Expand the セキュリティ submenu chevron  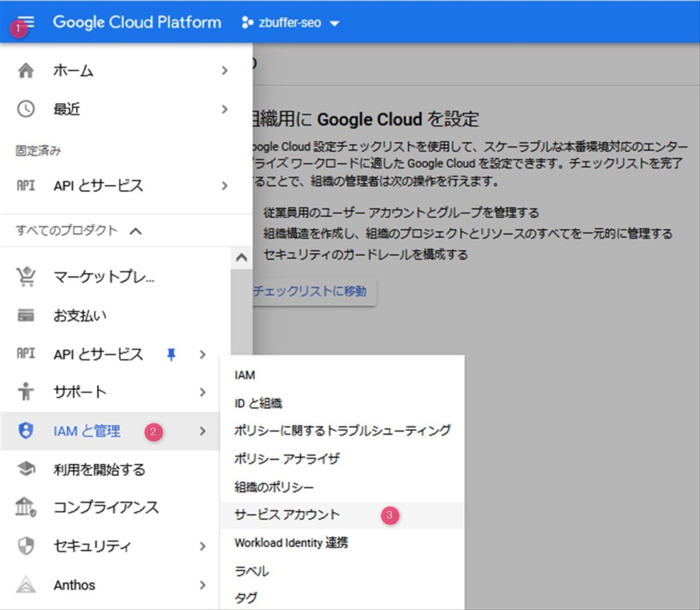click(x=202, y=546)
